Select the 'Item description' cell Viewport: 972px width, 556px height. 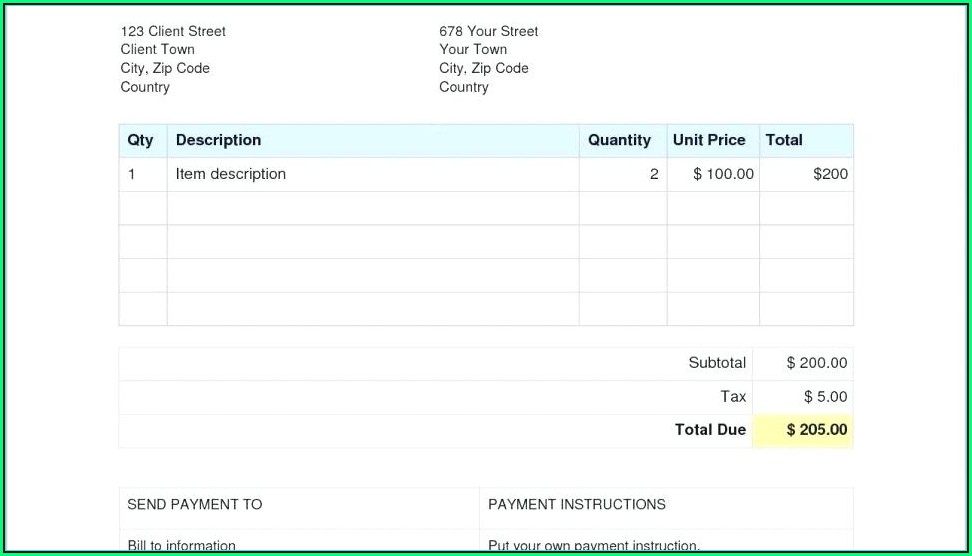(231, 174)
